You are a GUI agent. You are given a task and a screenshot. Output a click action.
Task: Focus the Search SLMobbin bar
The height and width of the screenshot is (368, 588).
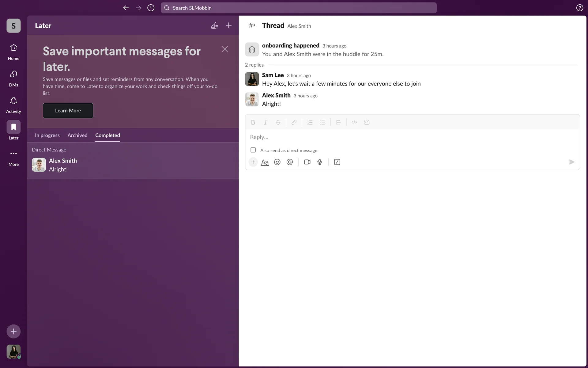pyautogui.click(x=299, y=8)
